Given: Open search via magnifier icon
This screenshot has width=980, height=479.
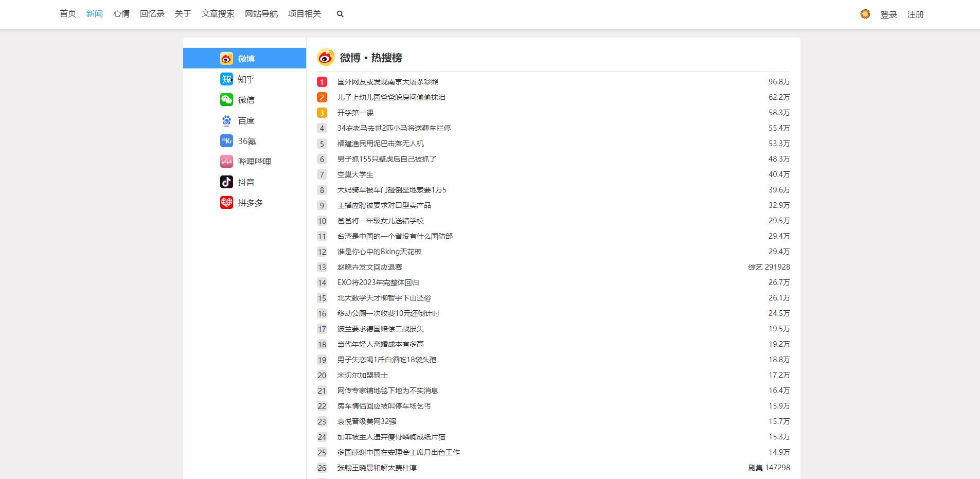Looking at the screenshot, I should pos(340,14).
